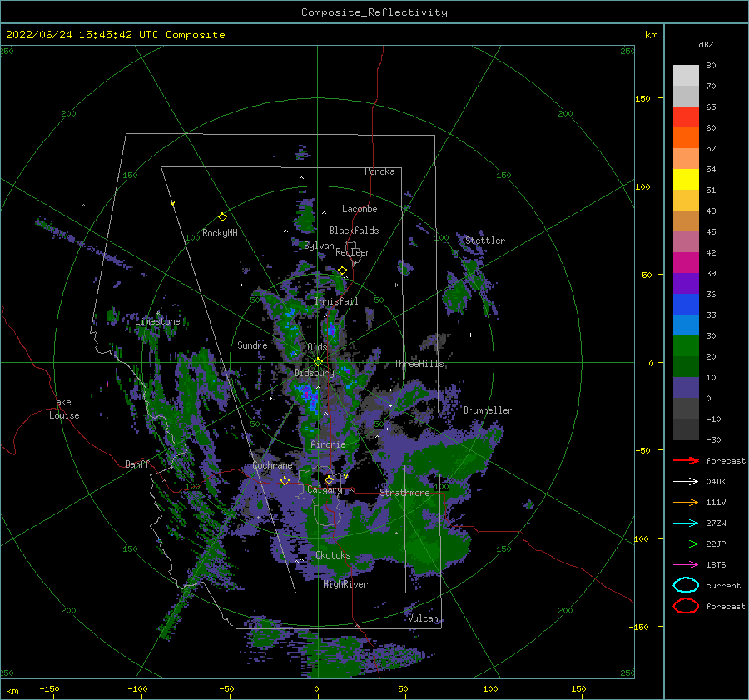
Task: Click the yellow diamond marker below Cochrane
Action: 285,480
